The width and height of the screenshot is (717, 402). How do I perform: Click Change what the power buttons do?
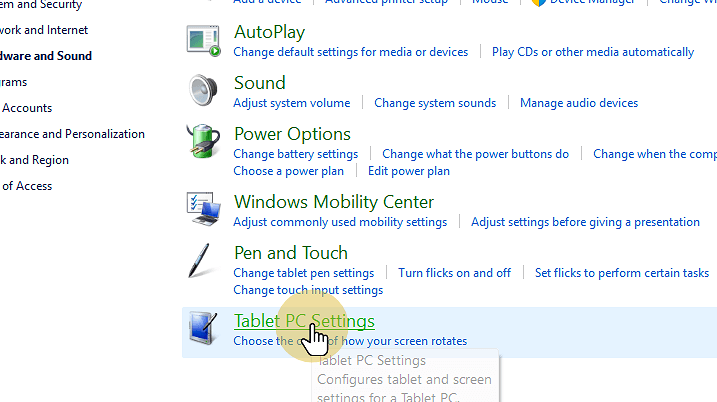[476, 154]
